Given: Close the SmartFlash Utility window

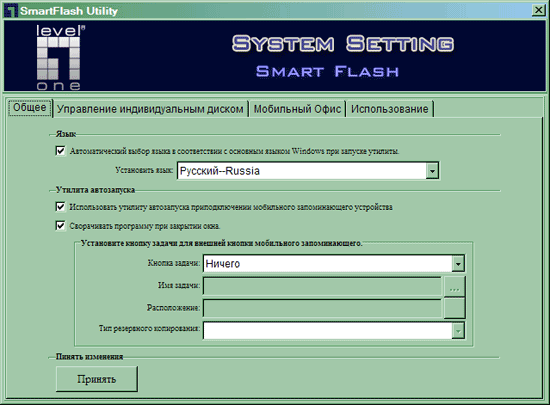Looking at the screenshot, I should coord(538,10).
